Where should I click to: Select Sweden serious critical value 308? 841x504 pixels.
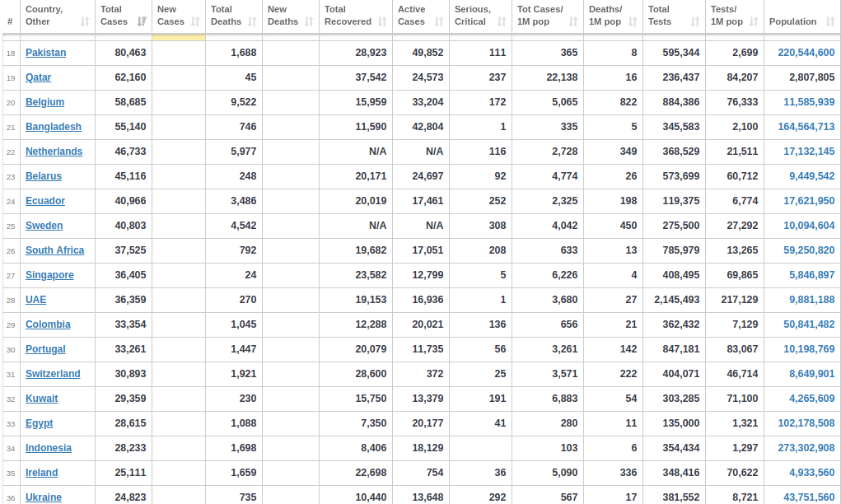pos(498,225)
